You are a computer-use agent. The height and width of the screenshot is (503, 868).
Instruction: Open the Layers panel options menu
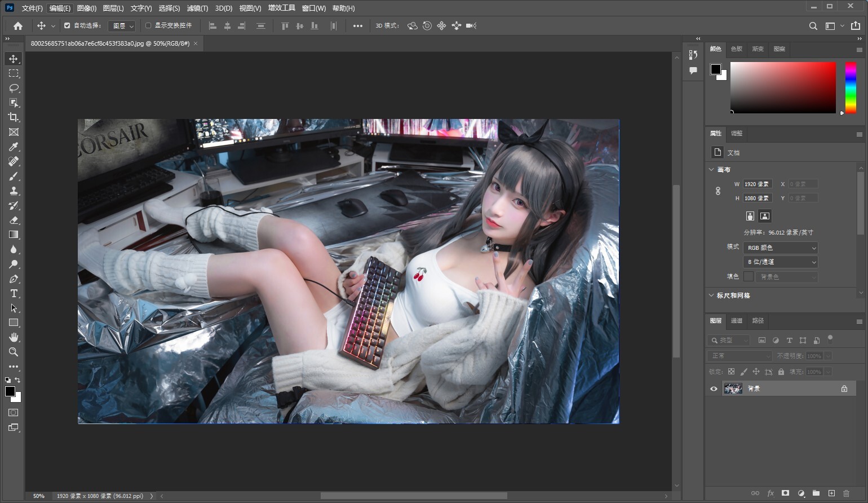[x=859, y=321]
